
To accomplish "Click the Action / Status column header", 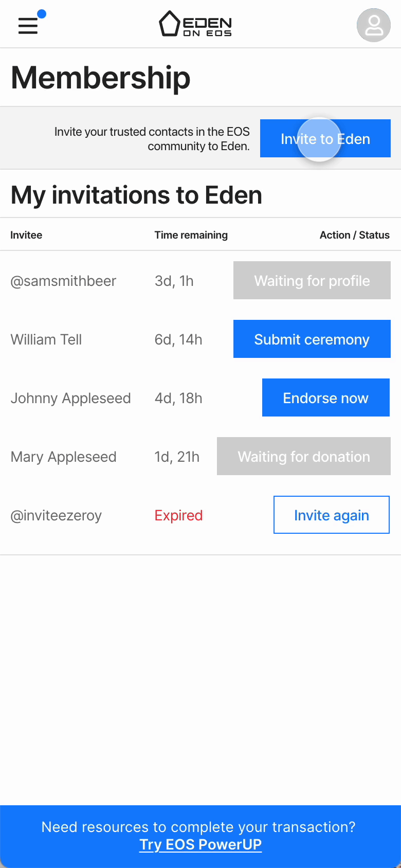I will click(354, 235).
